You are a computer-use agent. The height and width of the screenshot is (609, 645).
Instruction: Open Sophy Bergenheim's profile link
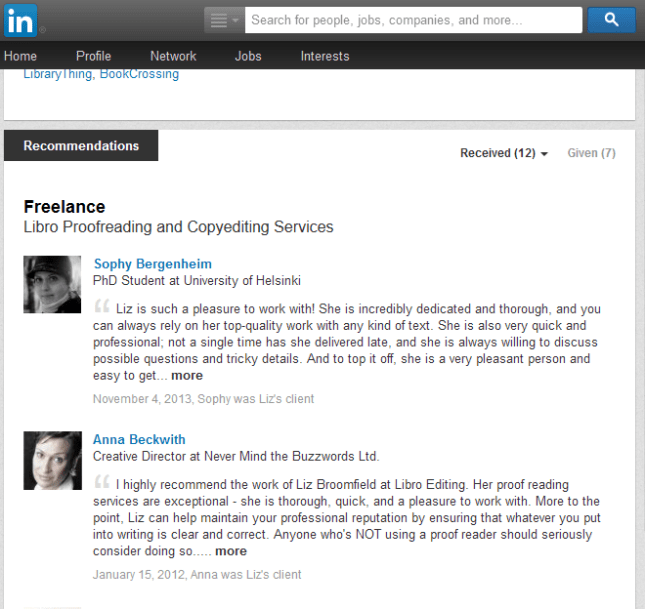pos(152,264)
